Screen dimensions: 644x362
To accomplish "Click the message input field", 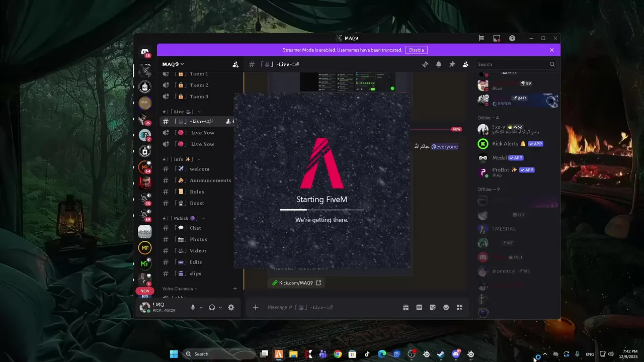I will [x=332, y=307].
